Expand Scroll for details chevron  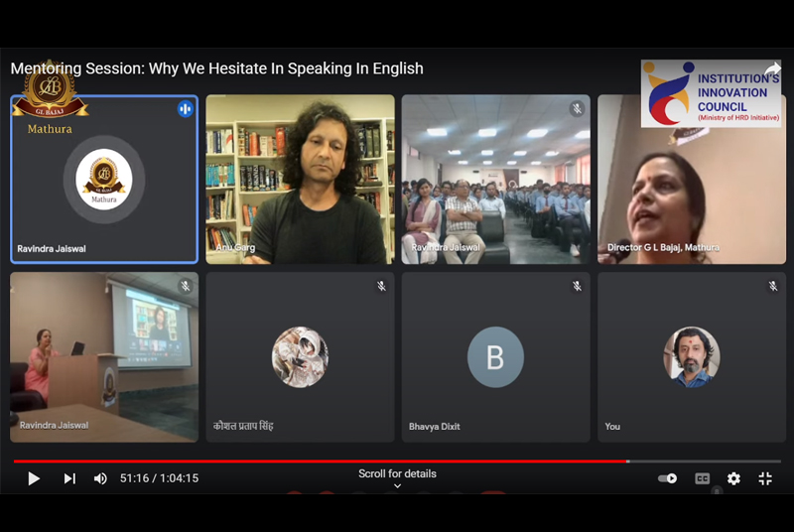click(x=398, y=486)
